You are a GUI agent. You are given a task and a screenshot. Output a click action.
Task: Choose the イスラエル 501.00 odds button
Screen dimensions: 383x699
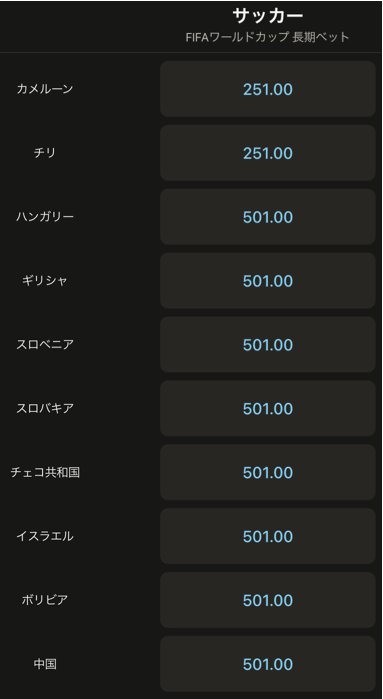coord(268,536)
